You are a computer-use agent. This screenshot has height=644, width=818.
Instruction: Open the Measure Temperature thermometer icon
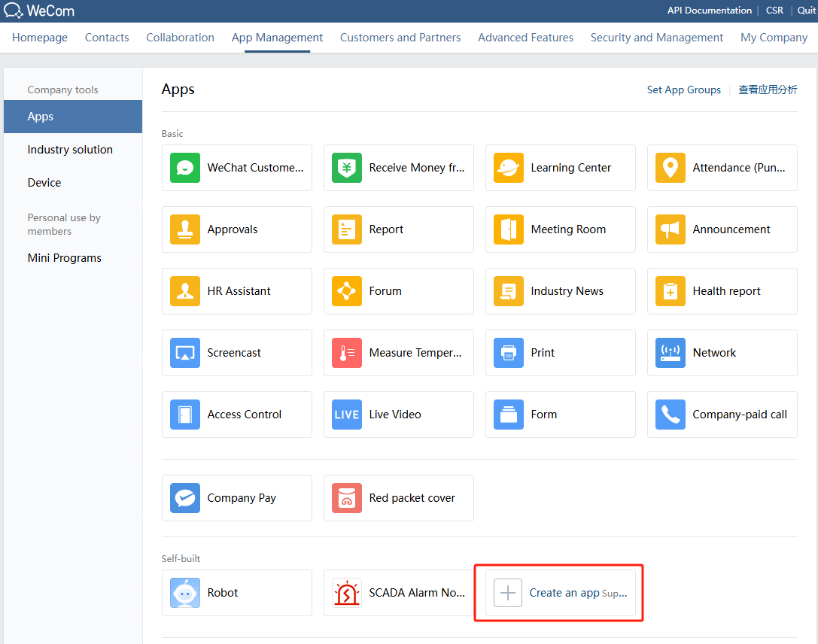pos(346,353)
